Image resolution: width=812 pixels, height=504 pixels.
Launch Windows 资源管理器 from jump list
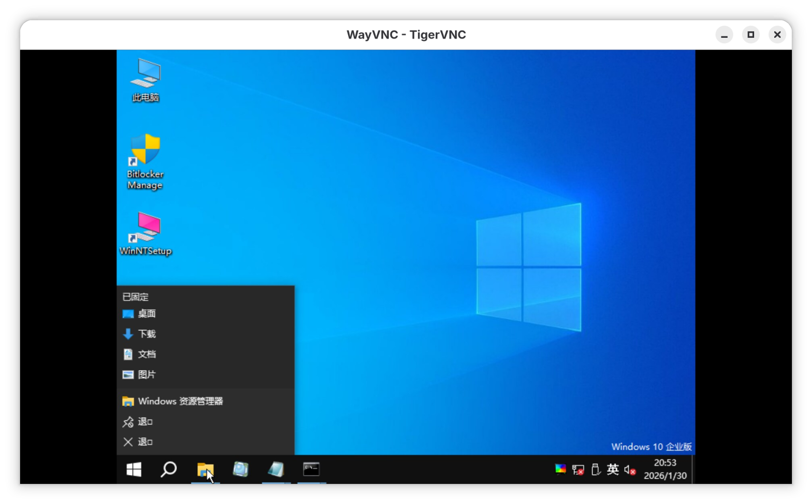point(180,401)
